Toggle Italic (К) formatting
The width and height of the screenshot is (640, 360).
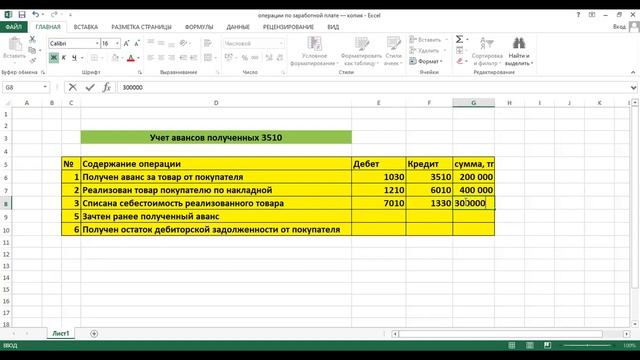(x=64, y=58)
